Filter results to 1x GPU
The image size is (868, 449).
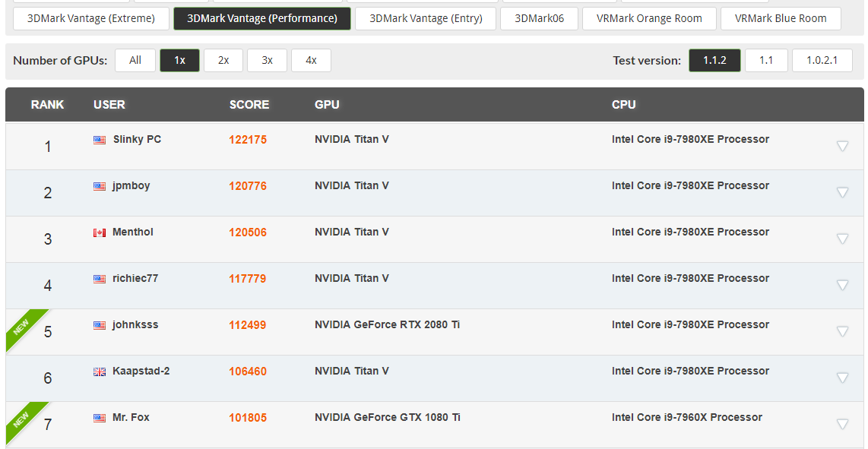(x=180, y=60)
